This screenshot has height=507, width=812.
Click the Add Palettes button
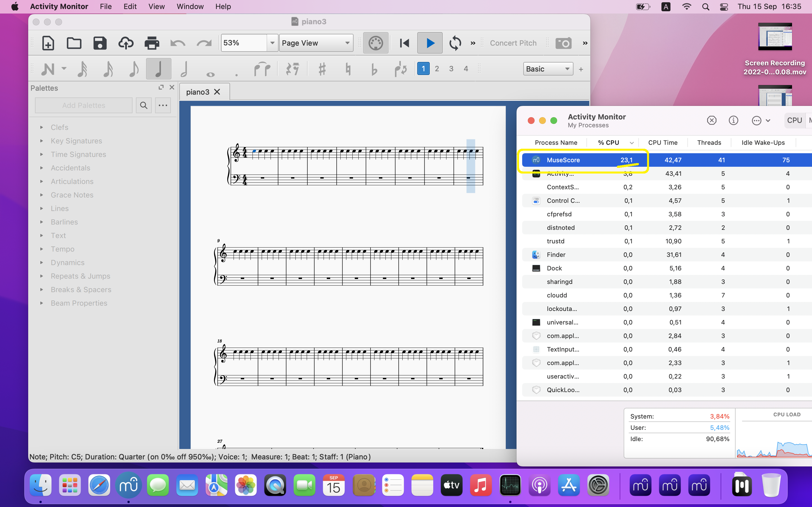(x=83, y=105)
